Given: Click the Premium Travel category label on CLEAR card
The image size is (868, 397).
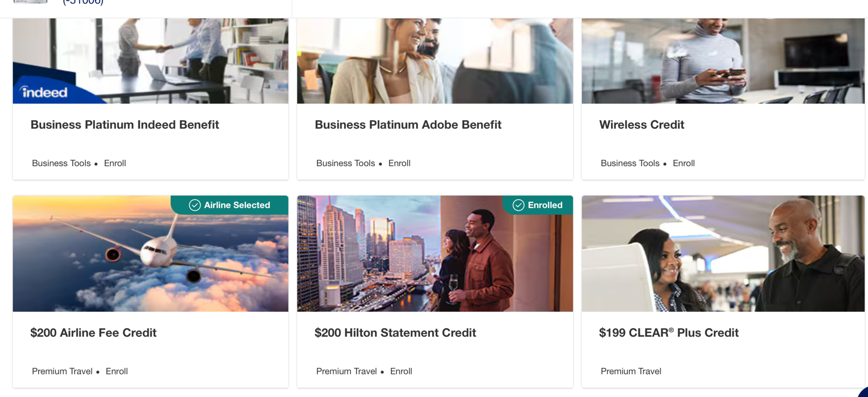Looking at the screenshot, I should [x=630, y=371].
